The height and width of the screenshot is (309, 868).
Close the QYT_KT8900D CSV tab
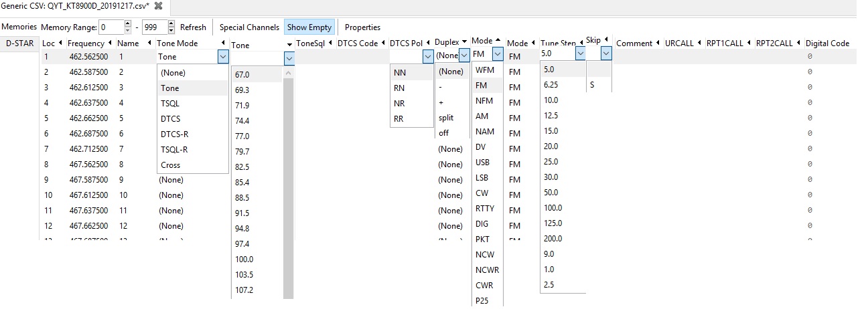(x=159, y=6)
